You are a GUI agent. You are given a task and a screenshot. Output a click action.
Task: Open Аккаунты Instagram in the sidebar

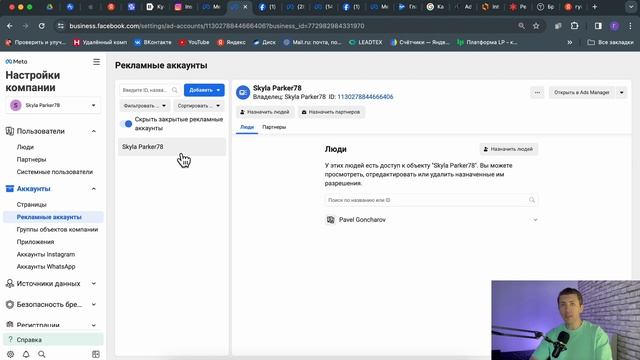coord(46,254)
